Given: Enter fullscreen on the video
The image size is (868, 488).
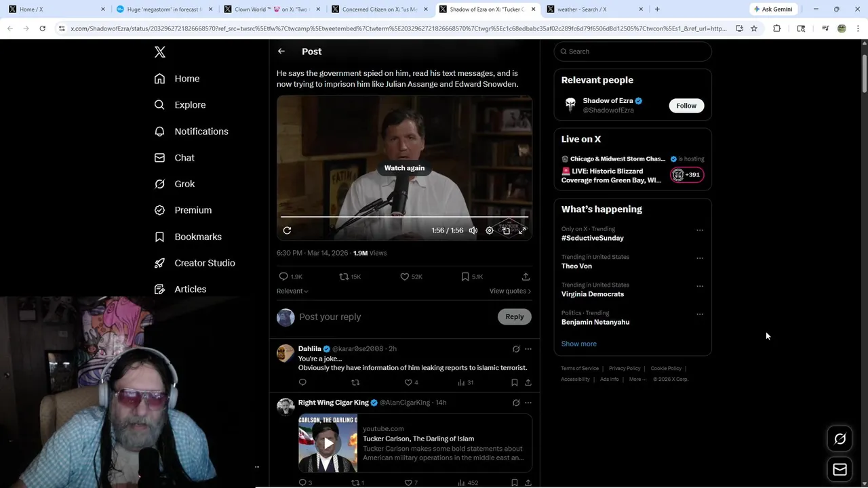Looking at the screenshot, I should 522,230.
